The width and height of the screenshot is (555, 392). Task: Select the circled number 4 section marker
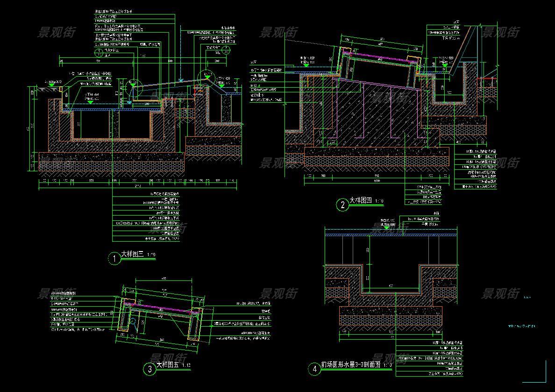(x=314, y=369)
